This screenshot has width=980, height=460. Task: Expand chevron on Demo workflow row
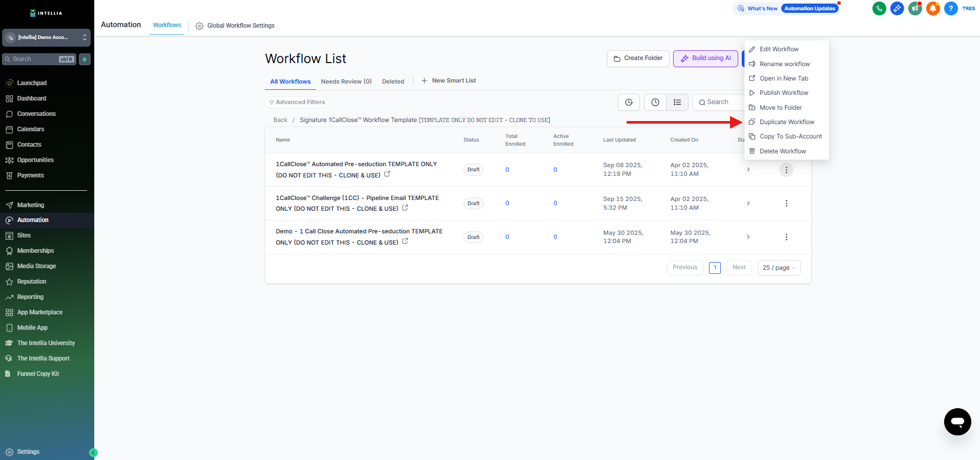coord(748,237)
